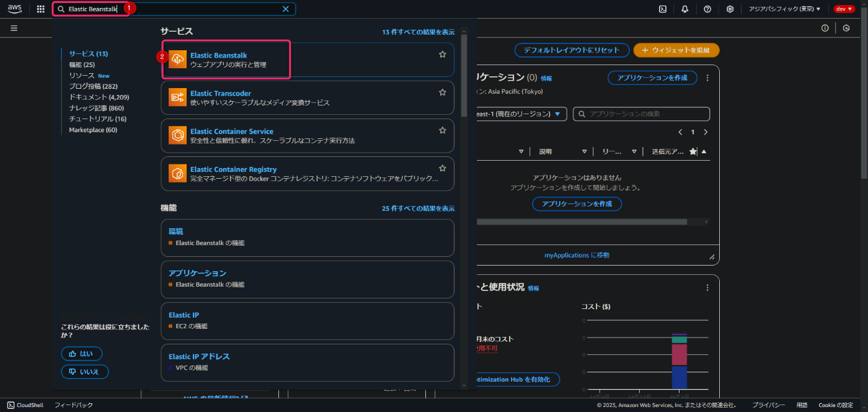868x412 pixels.
Task: Open myApplications widget kebab menu
Action: click(707, 78)
